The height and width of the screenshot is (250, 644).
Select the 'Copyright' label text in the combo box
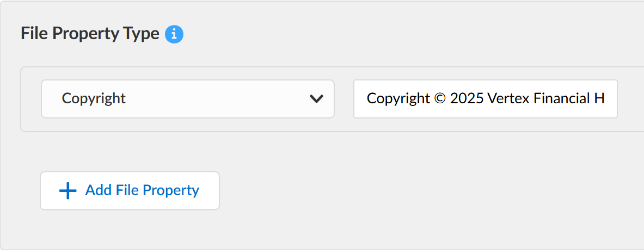click(94, 98)
